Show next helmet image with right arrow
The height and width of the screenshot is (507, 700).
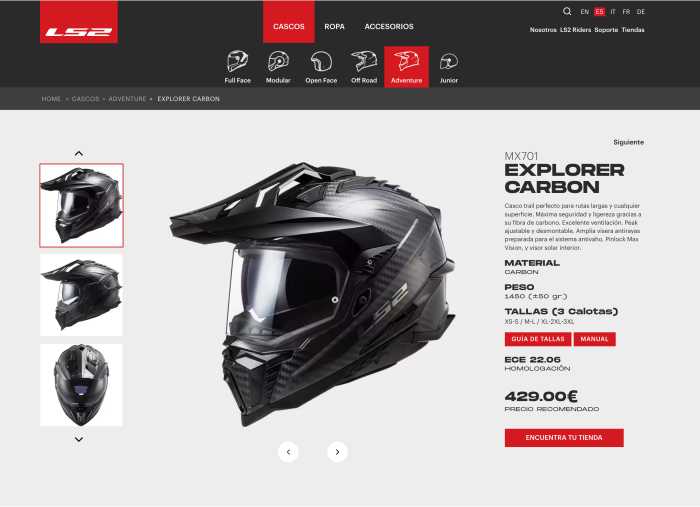338,452
